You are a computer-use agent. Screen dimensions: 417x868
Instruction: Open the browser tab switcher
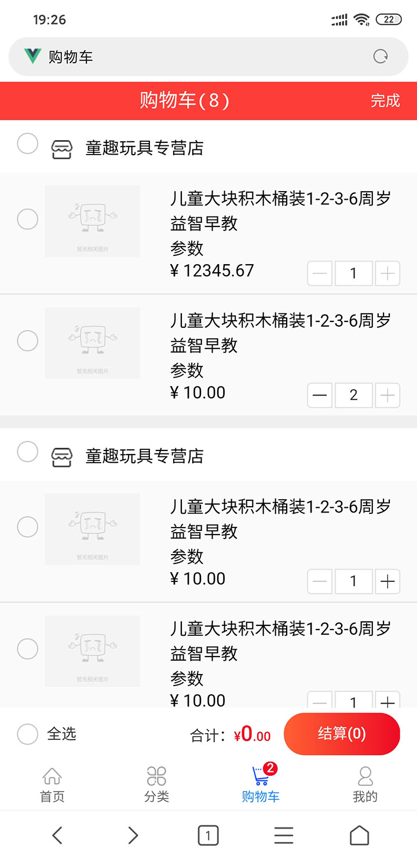(208, 836)
